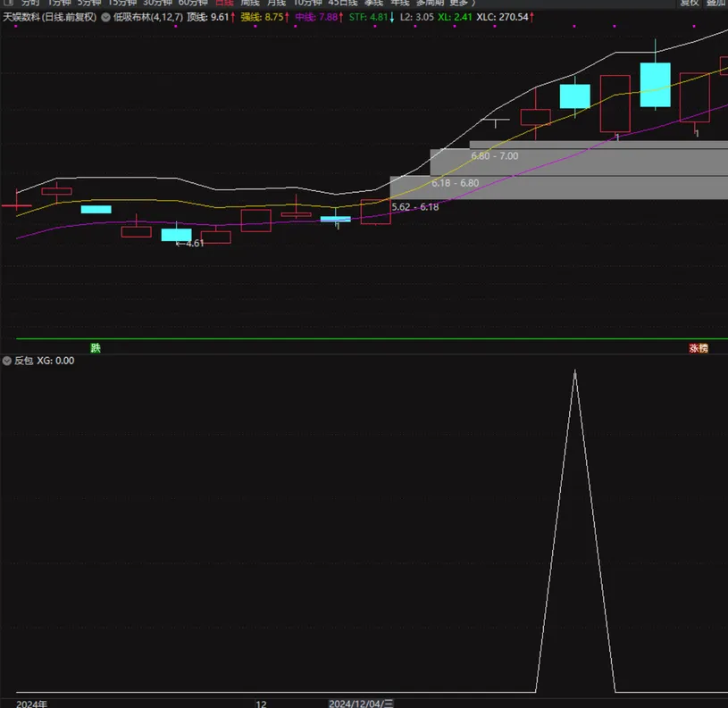Switch to the 5分钟 period tab

tap(89, 3)
